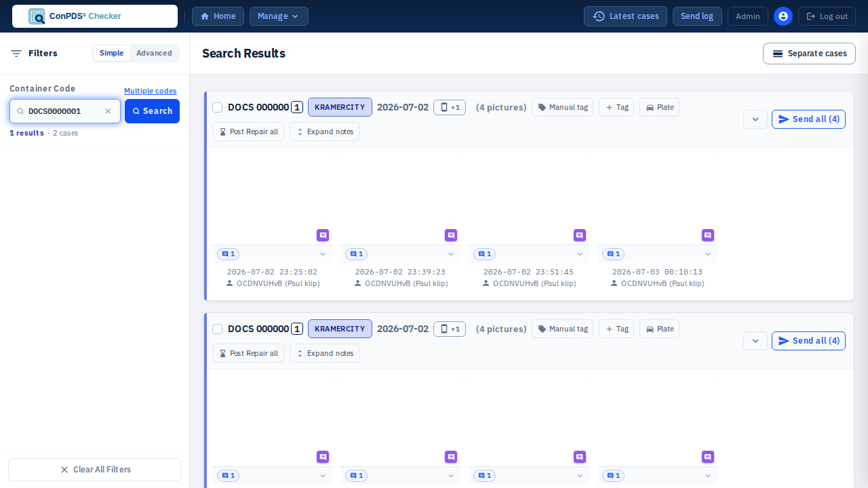The image size is (868, 488).
Task: Expand the first case chevron dropdown
Action: [x=755, y=119]
